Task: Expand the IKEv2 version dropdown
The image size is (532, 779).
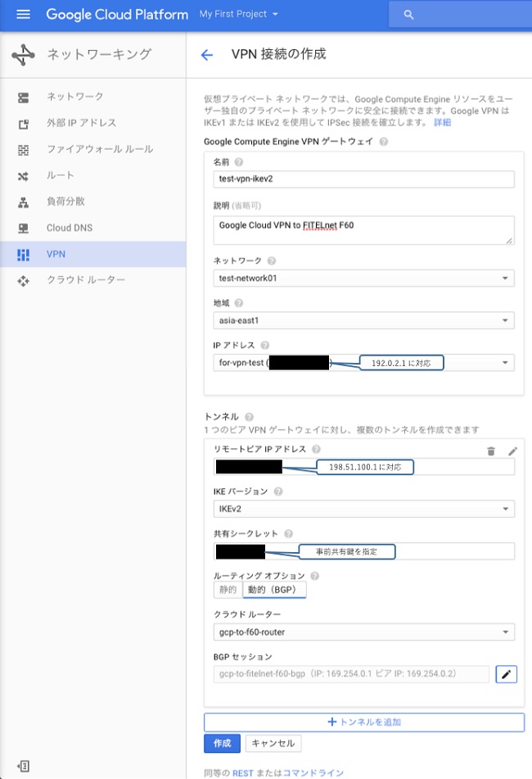Action: pyautogui.click(x=363, y=510)
